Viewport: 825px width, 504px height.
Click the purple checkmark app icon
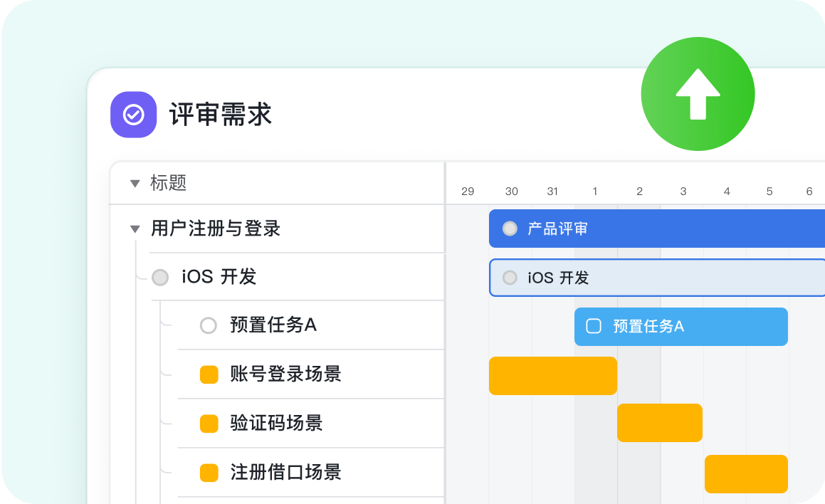[x=133, y=115]
